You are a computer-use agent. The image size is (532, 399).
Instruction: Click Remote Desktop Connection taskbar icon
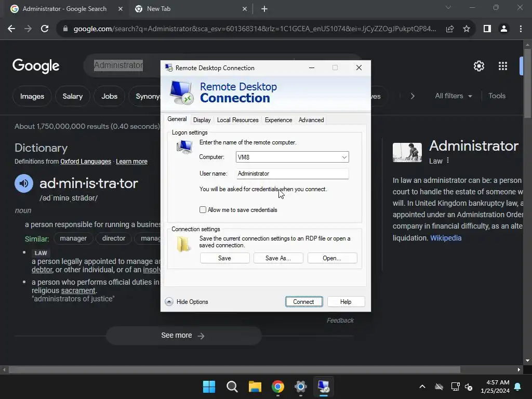coord(324,387)
